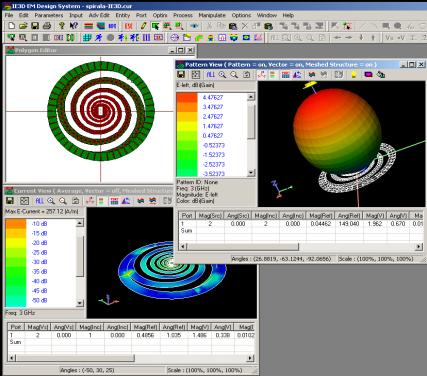Open the Parameters menu

[x=49, y=15]
